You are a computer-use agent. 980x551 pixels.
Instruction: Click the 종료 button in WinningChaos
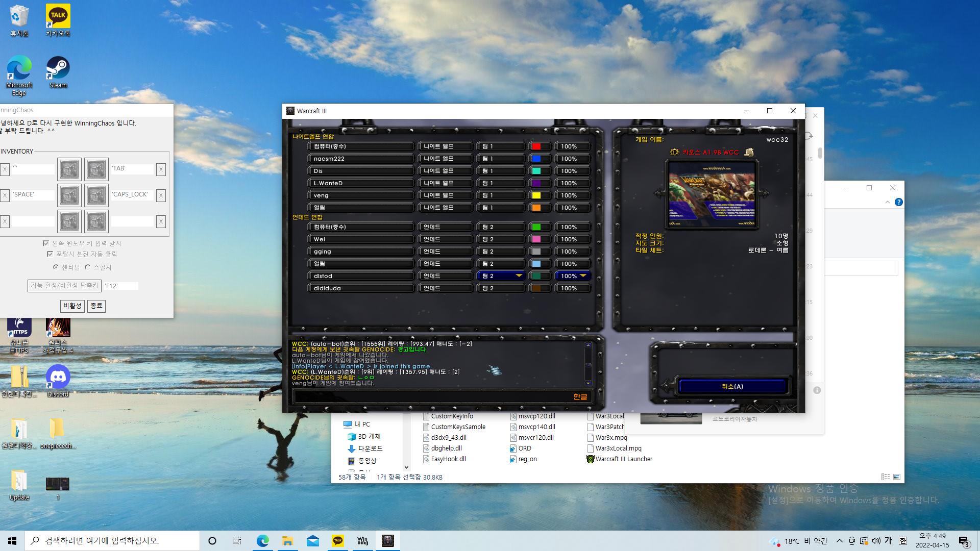96,306
